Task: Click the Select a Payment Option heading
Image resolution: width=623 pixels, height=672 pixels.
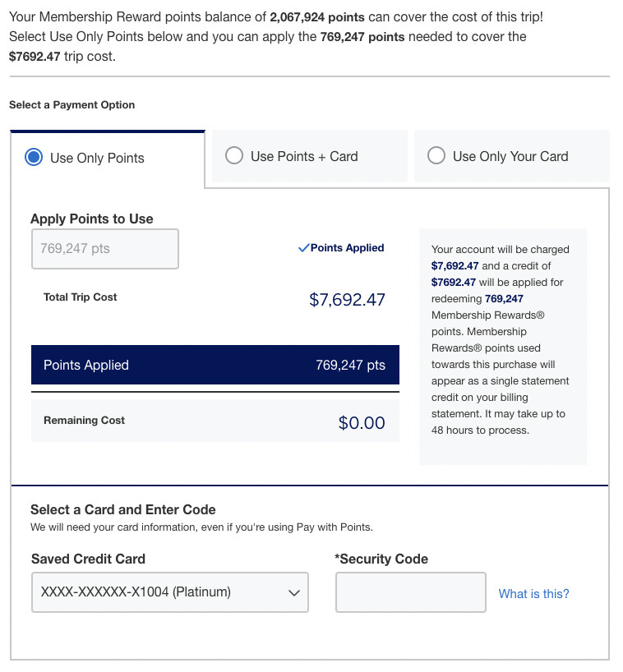Action: 72,105
